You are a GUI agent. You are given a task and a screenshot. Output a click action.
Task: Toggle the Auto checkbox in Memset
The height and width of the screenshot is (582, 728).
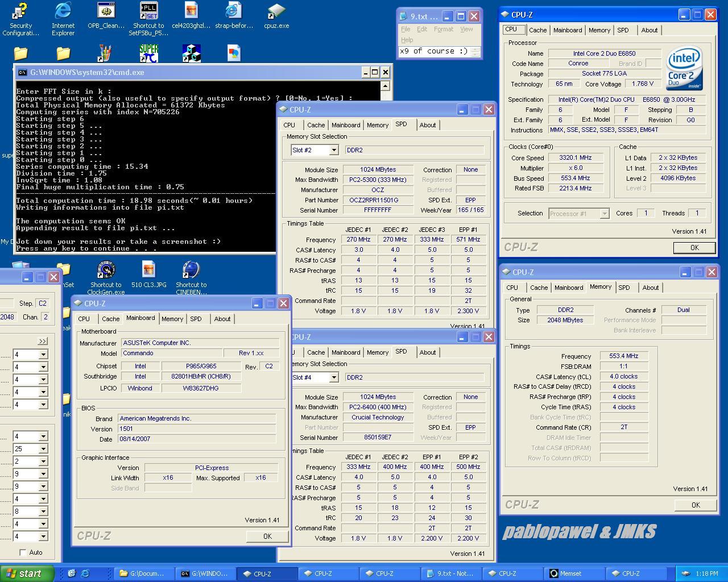(x=23, y=552)
